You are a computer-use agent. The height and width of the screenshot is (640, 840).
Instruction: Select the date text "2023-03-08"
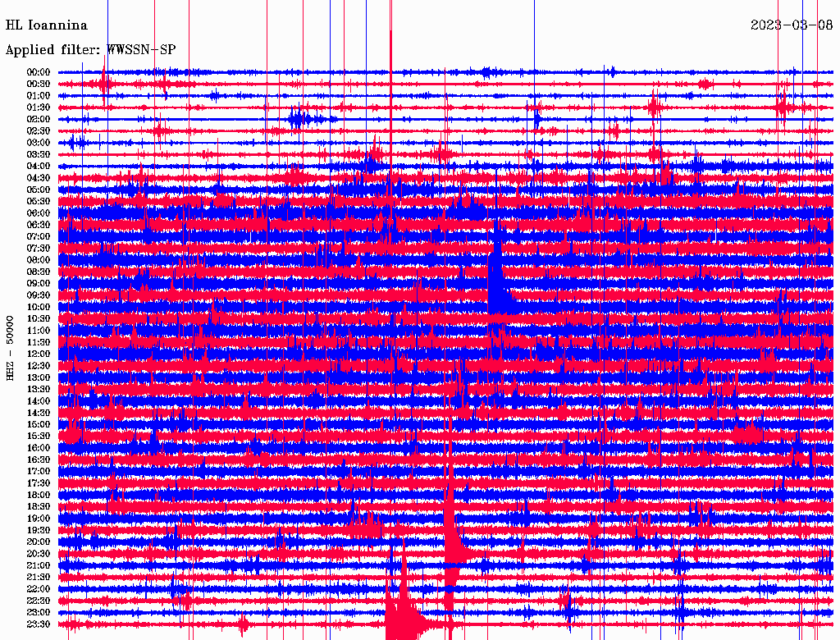[792, 25]
